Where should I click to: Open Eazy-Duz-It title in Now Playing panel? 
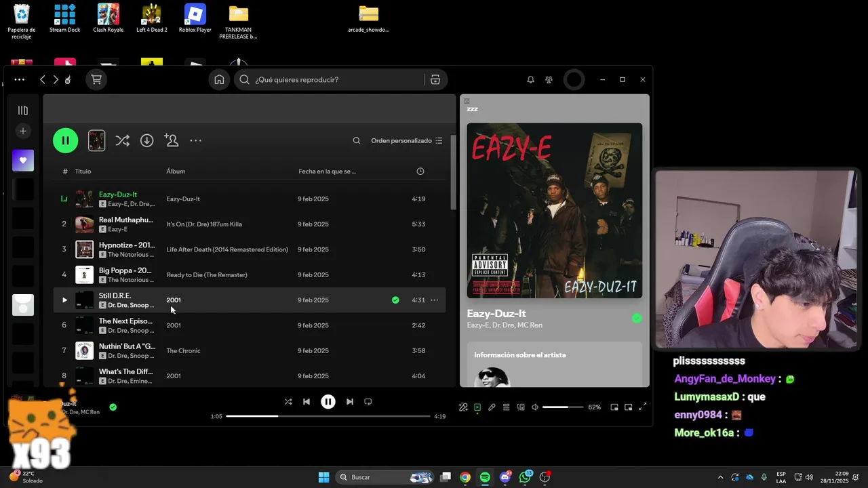click(x=496, y=313)
